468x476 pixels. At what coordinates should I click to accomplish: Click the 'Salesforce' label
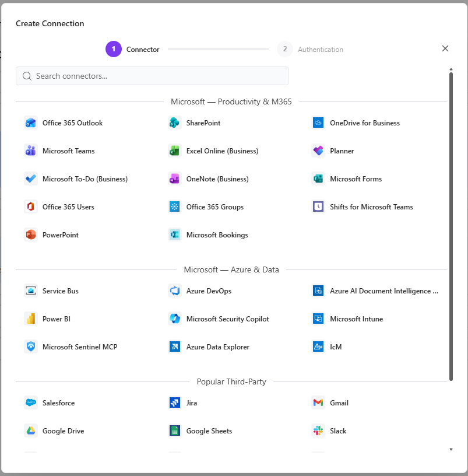pos(58,403)
